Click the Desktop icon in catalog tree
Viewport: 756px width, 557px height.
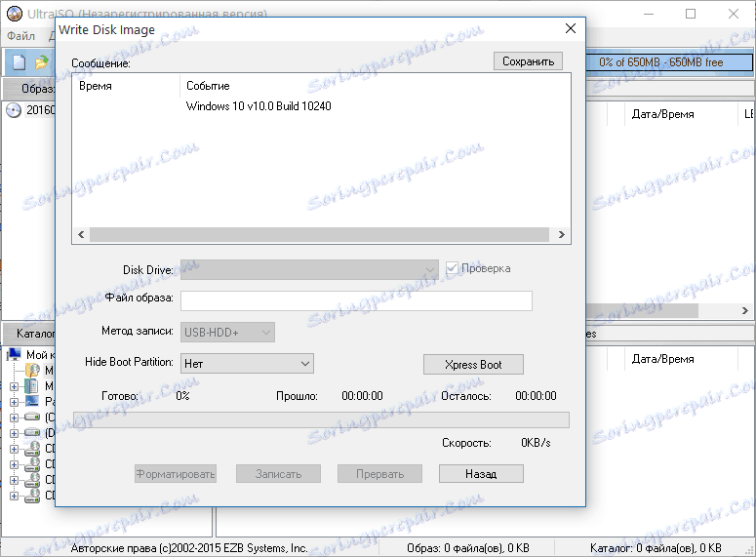32,401
